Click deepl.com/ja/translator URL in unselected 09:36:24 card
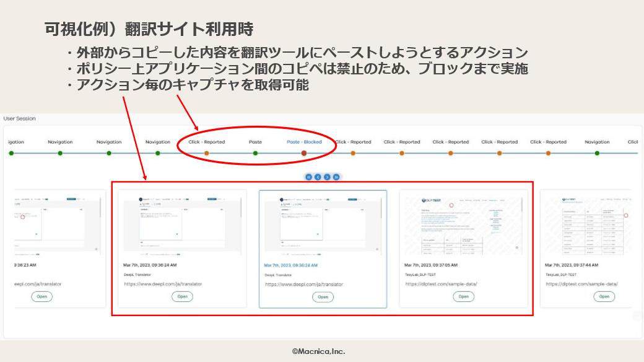 point(163,284)
